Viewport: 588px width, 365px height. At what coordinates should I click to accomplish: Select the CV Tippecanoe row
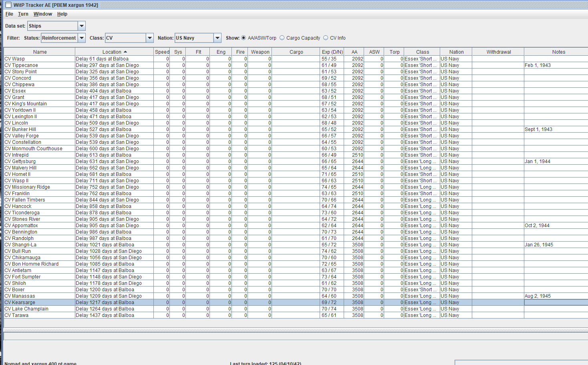coord(296,65)
